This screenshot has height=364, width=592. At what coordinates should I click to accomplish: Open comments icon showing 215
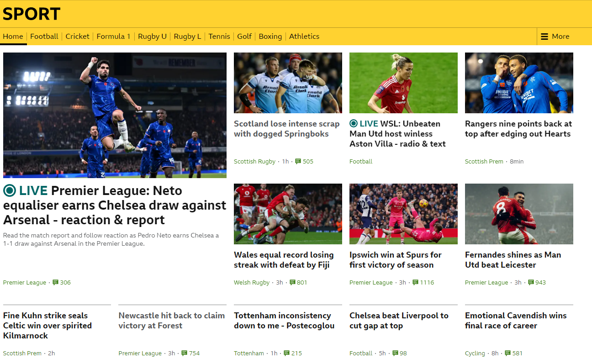(287, 353)
